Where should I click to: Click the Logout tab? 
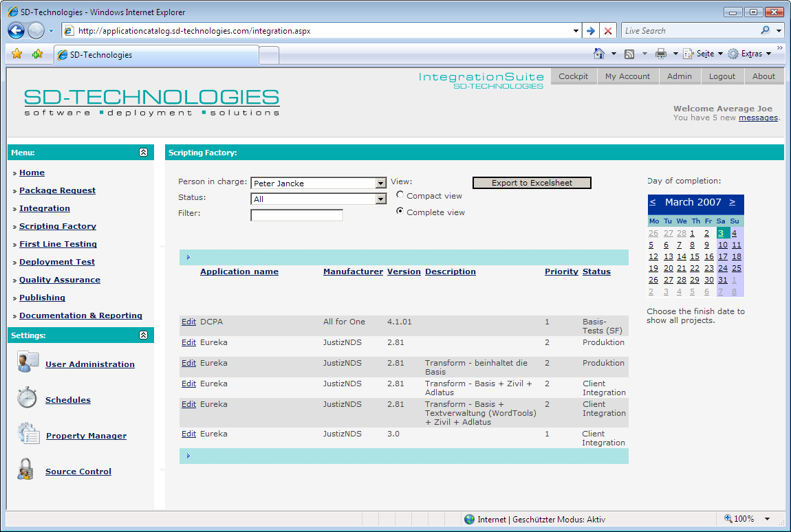point(722,76)
